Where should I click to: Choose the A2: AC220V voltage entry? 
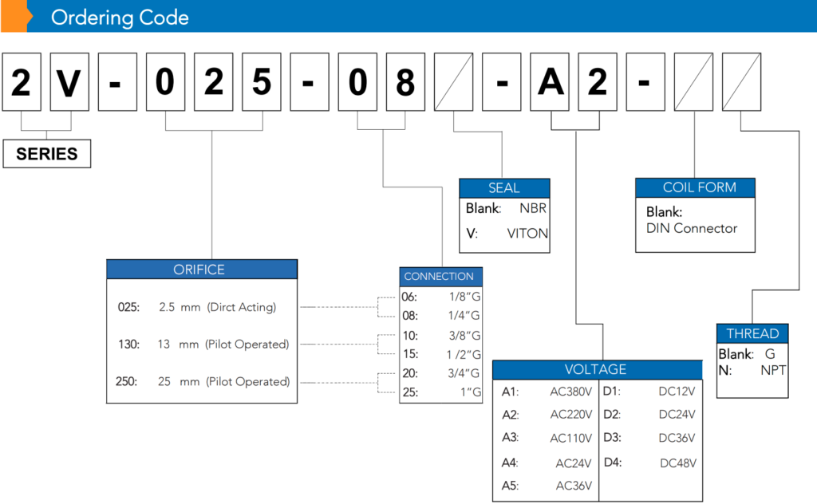click(x=547, y=414)
